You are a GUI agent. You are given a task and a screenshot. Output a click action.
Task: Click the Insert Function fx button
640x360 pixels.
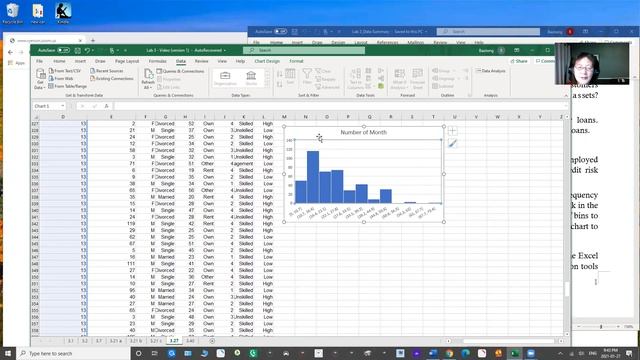coord(106,106)
